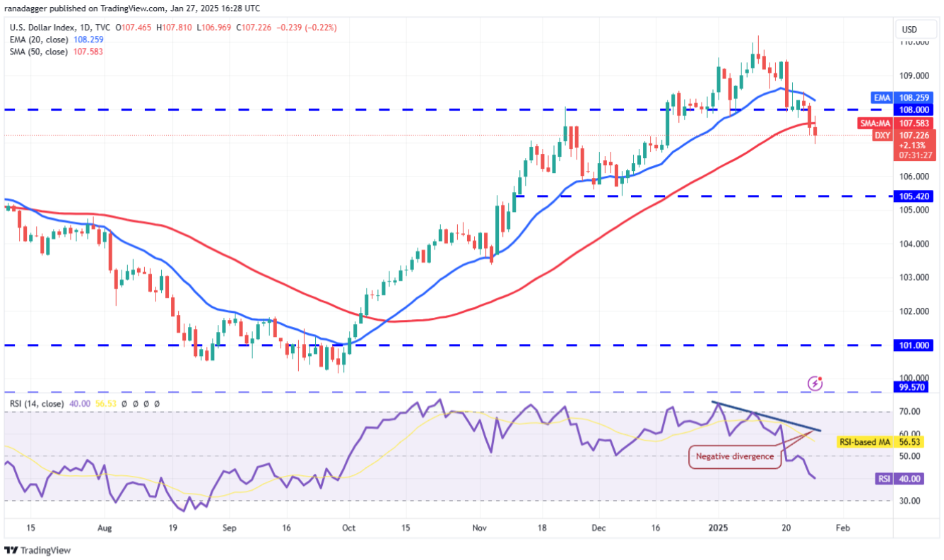
Task: Click the EMA legend value 108.259 at top left
Action: click(x=87, y=40)
